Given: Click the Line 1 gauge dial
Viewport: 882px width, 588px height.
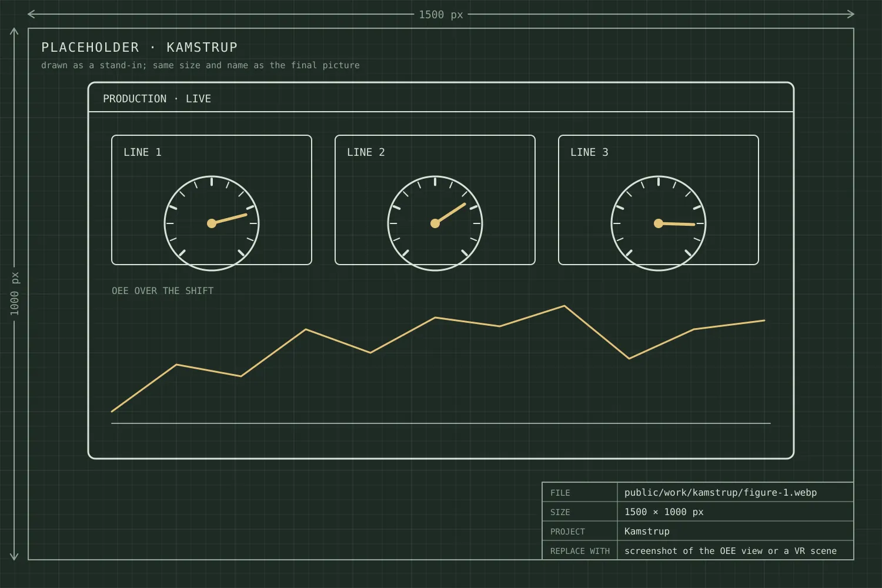Looking at the screenshot, I should [x=212, y=223].
